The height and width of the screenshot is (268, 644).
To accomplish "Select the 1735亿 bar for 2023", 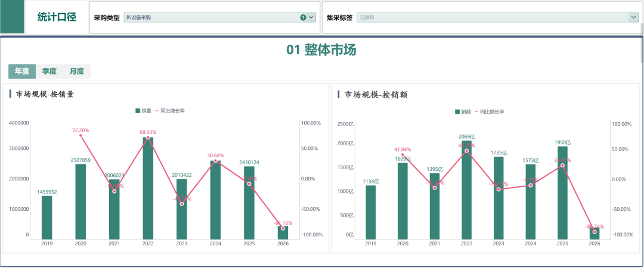I will point(499,198).
